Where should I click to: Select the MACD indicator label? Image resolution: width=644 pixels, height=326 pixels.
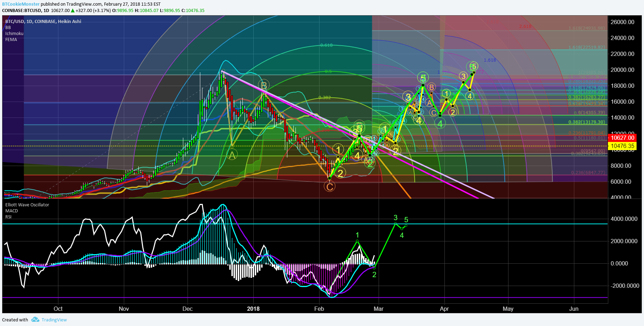click(12, 211)
